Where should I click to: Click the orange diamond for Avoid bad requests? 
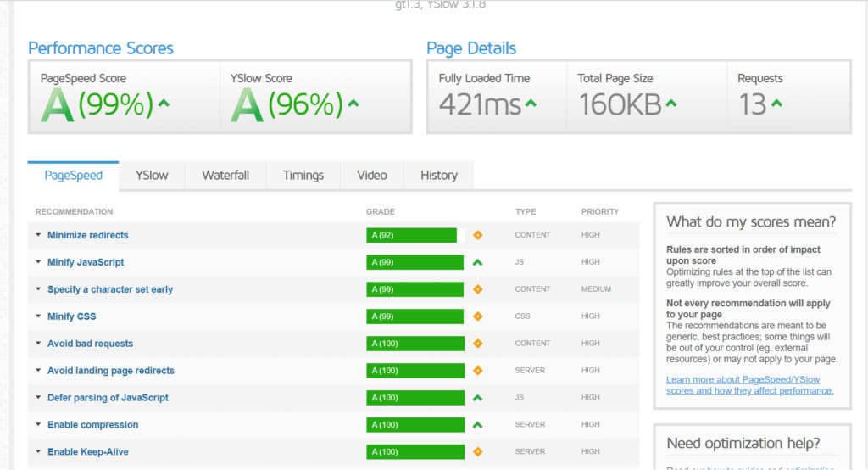coord(478,344)
